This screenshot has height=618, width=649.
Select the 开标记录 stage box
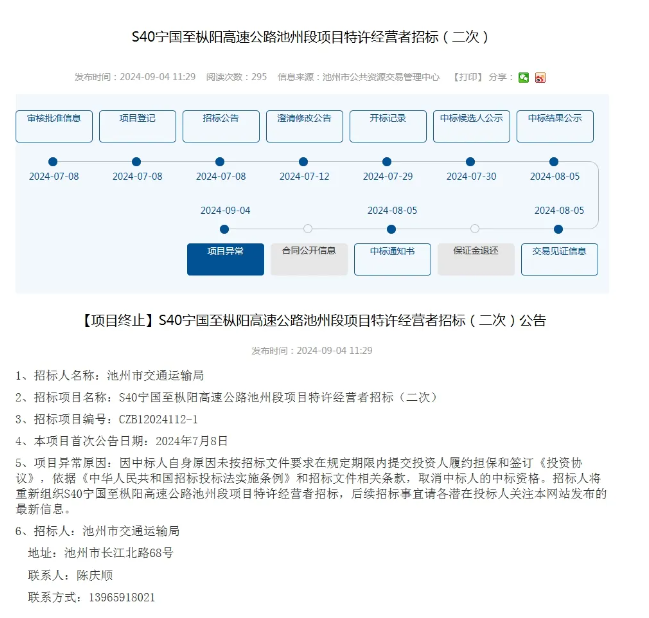click(387, 124)
